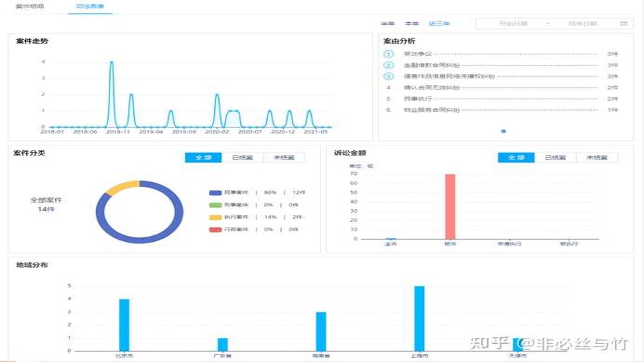Click the highest peak of the 案件走势 line
The height and width of the screenshot is (362, 644).
pos(111,62)
